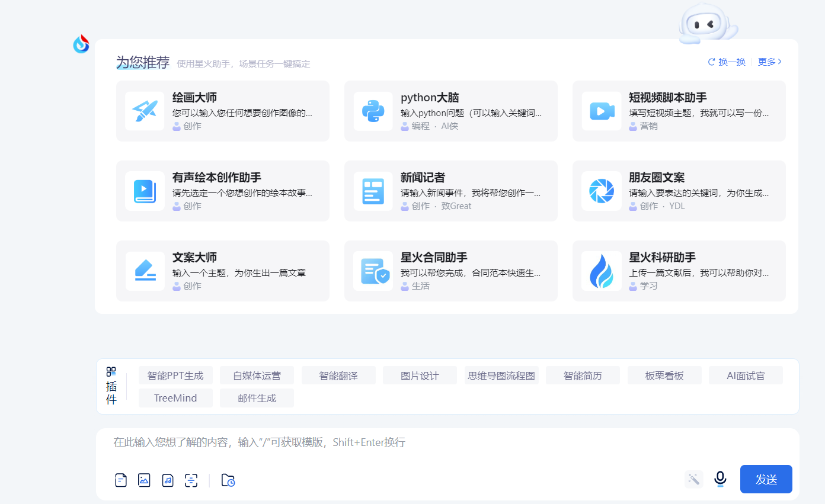Open the recent files folder icon

(228, 480)
